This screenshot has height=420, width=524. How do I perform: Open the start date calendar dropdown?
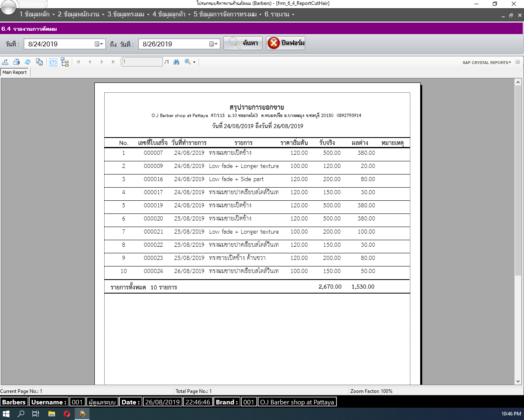(99, 44)
